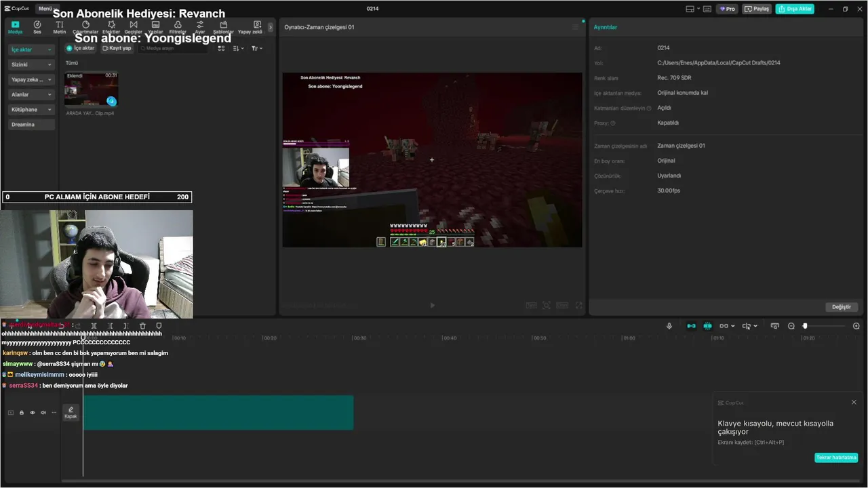Viewport: 868px width, 488px height.
Task: Hide the main video track
Action: click(x=33, y=412)
